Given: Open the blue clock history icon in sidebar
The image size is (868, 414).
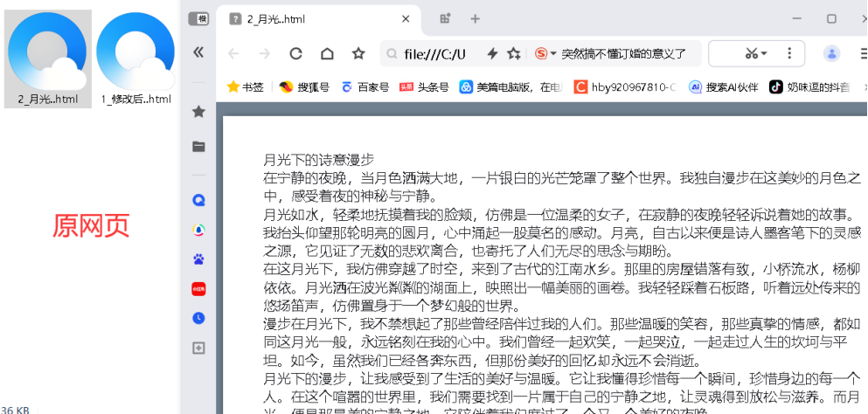Looking at the screenshot, I should [198, 318].
